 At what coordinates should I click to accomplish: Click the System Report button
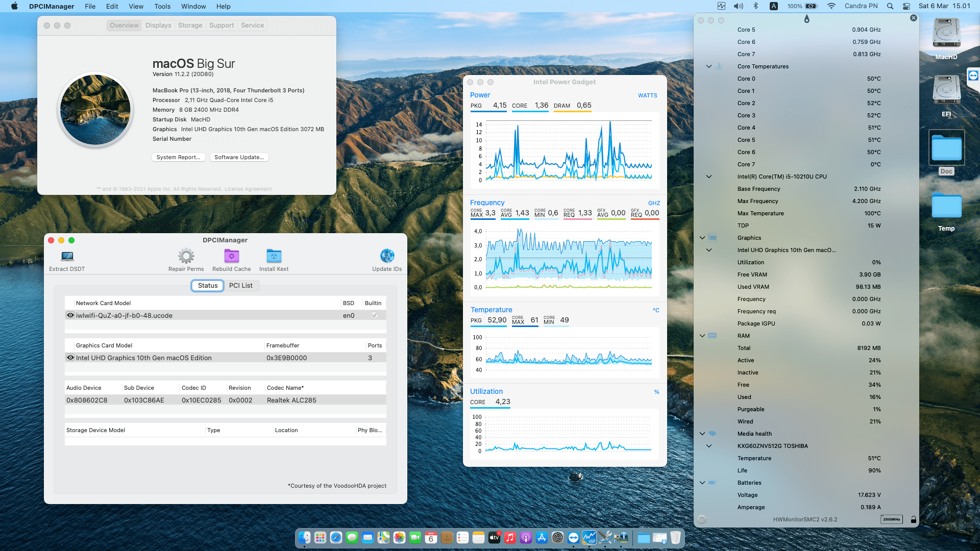(x=178, y=157)
